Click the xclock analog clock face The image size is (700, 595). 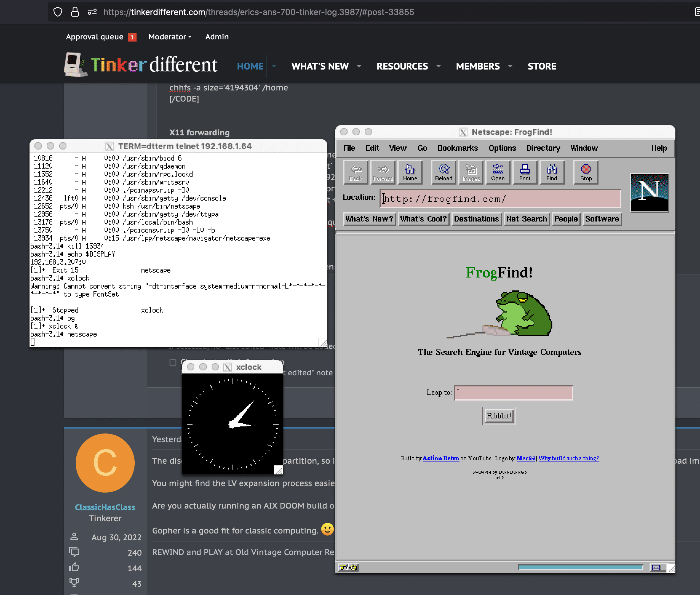(x=233, y=424)
